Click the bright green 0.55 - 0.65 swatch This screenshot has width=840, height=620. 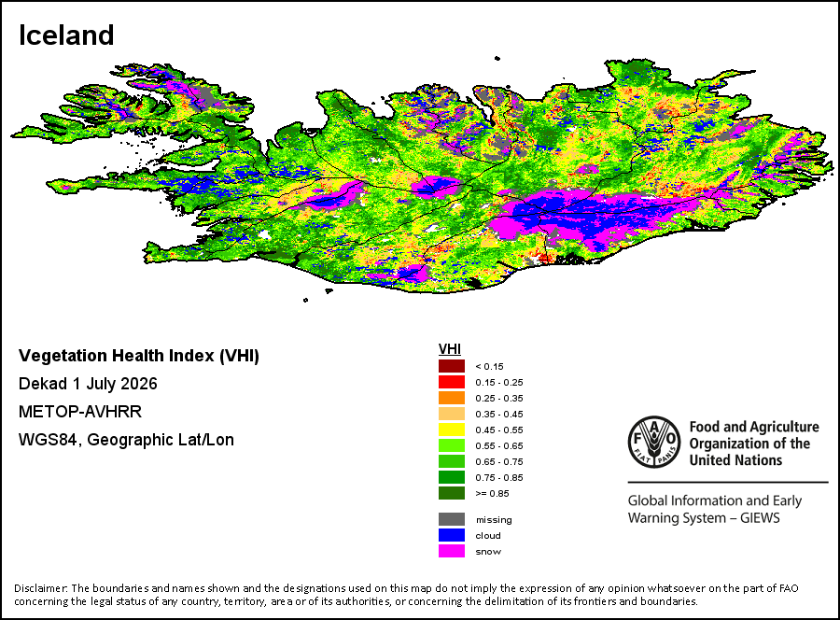point(452,445)
